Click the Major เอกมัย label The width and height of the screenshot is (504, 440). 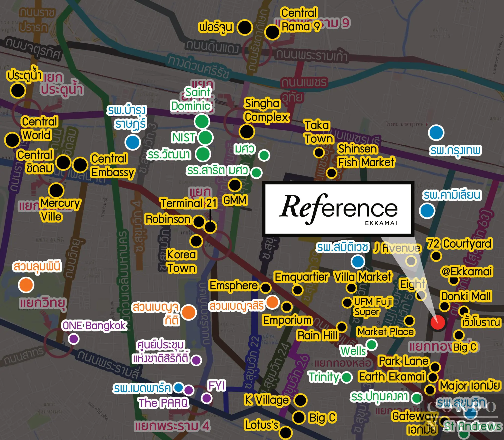pos(470,386)
